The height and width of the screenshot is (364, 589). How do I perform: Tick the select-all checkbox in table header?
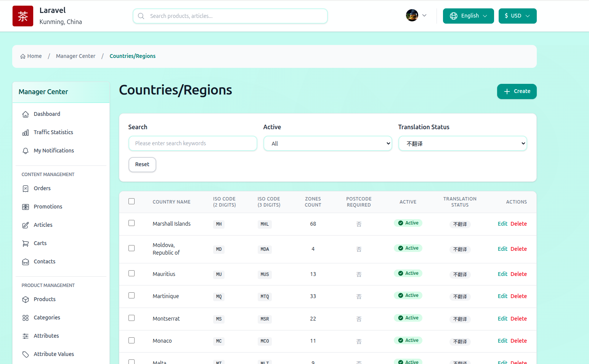tap(132, 201)
